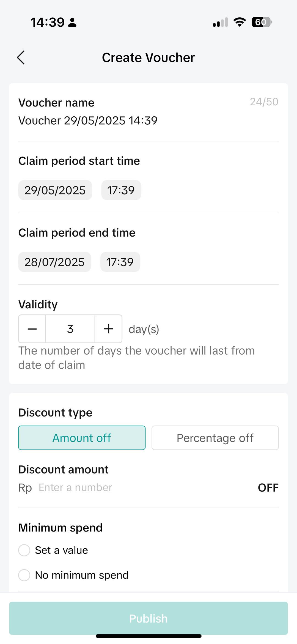The height and width of the screenshot is (644, 297).
Task: Open claim period end time picker
Action: coord(120,262)
